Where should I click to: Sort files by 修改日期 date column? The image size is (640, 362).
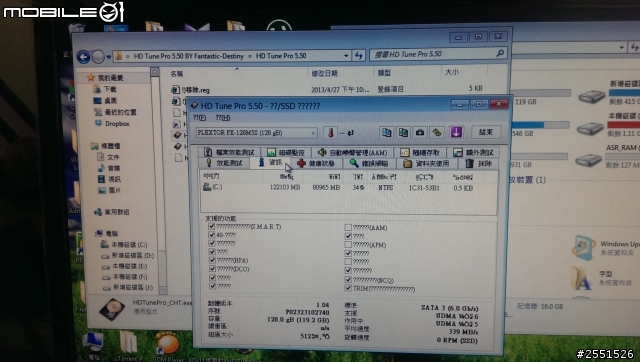coord(324,73)
